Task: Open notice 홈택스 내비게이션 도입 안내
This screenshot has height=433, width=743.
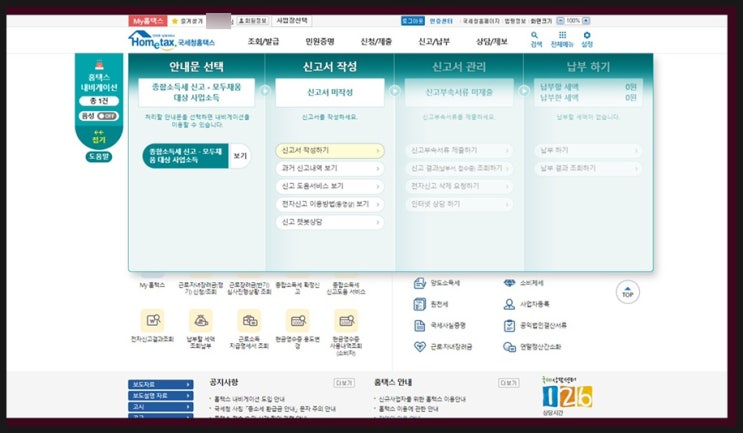Action: coord(249,399)
